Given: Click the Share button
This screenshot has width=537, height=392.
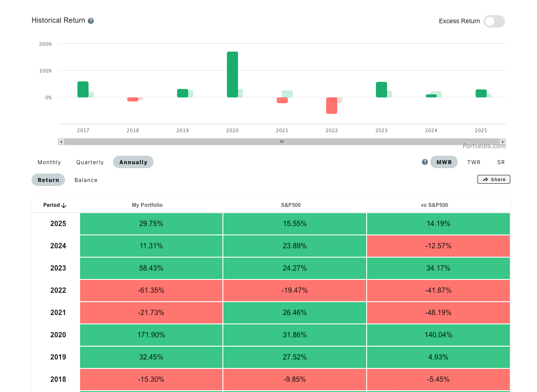Looking at the screenshot, I should (494, 179).
